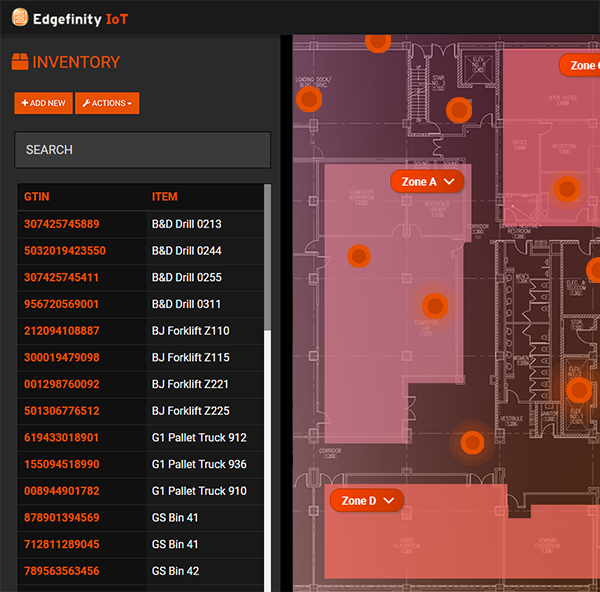The width and height of the screenshot is (600, 592).
Task: Open GTIN 001298760092 link
Action: pyautogui.click(x=62, y=384)
